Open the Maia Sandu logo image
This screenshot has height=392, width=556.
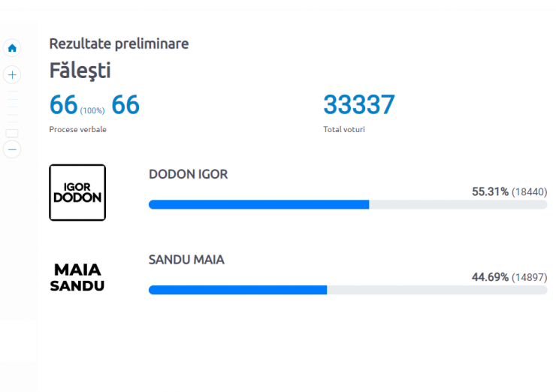[77, 278]
